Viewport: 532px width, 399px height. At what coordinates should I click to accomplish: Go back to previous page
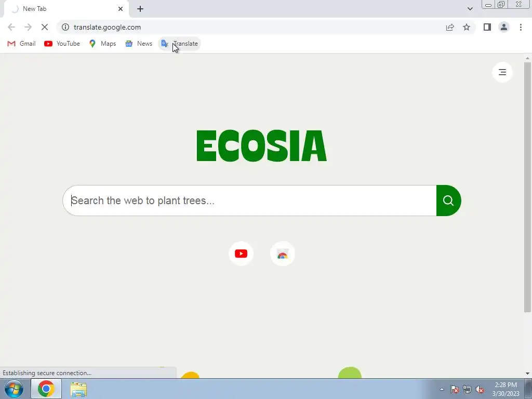coord(11,27)
